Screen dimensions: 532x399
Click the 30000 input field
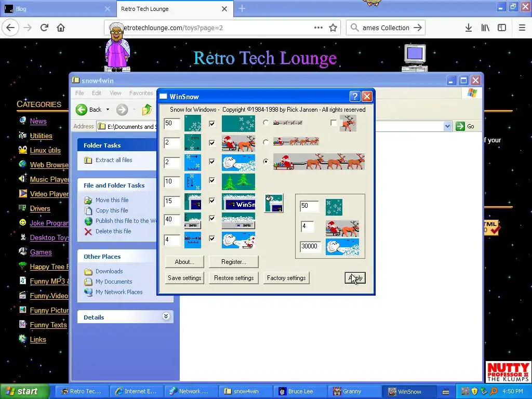pos(310,246)
